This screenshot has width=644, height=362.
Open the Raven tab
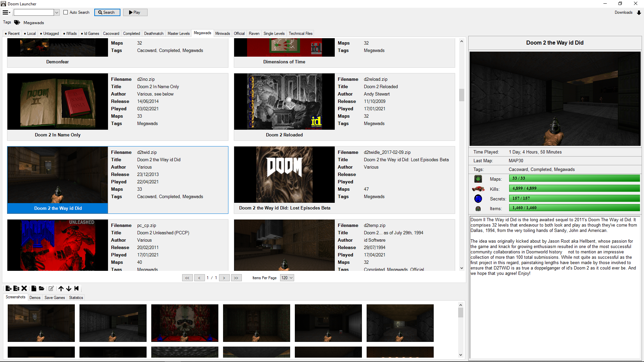(x=254, y=34)
